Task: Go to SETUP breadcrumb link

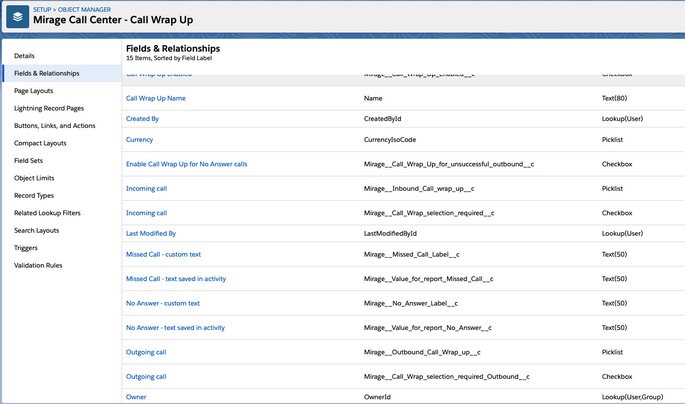Action: 42,9
